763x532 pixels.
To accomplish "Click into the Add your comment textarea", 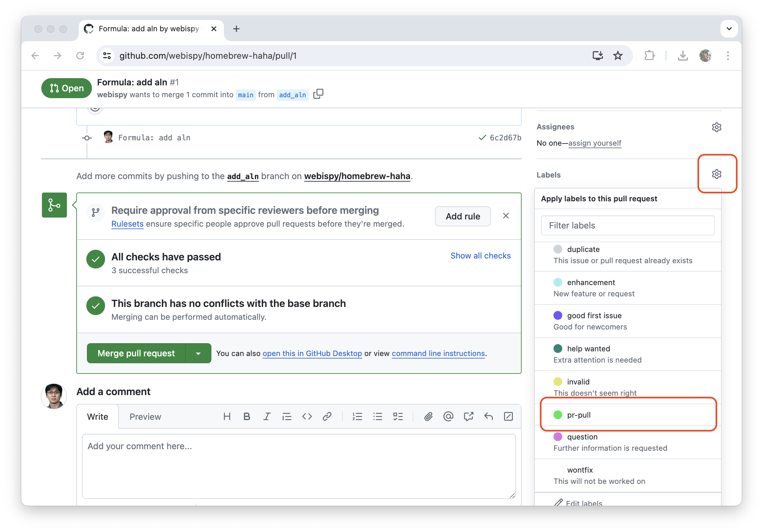I will (x=298, y=466).
